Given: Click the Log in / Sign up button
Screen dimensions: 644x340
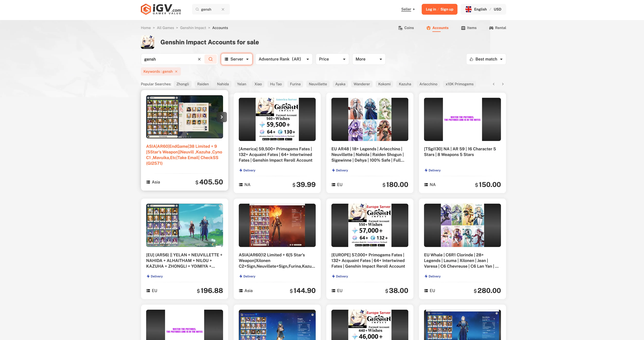Looking at the screenshot, I should pyautogui.click(x=439, y=9).
